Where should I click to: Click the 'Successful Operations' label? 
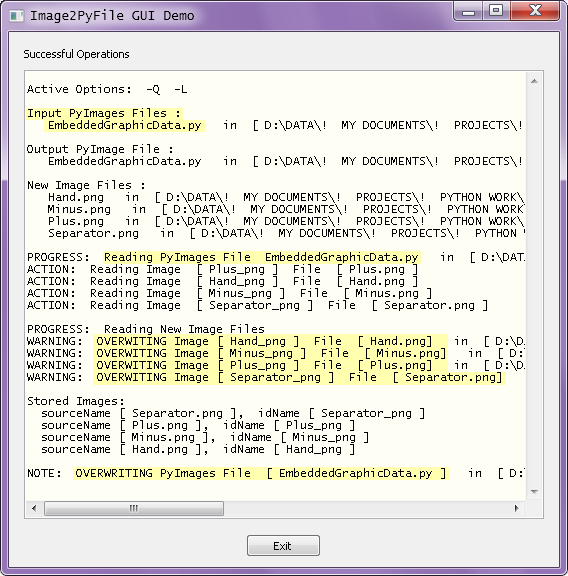[x=76, y=54]
